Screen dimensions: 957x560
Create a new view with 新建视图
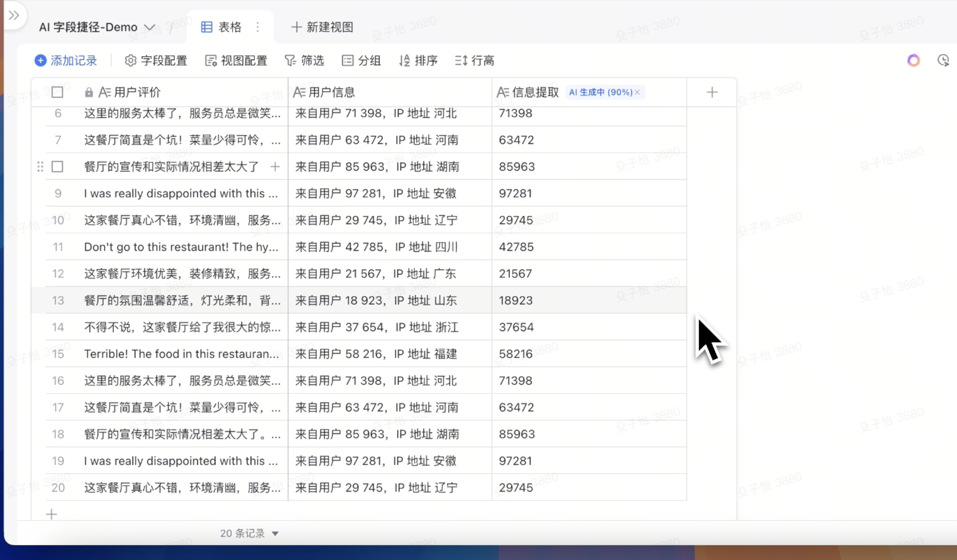tap(322, 27)
